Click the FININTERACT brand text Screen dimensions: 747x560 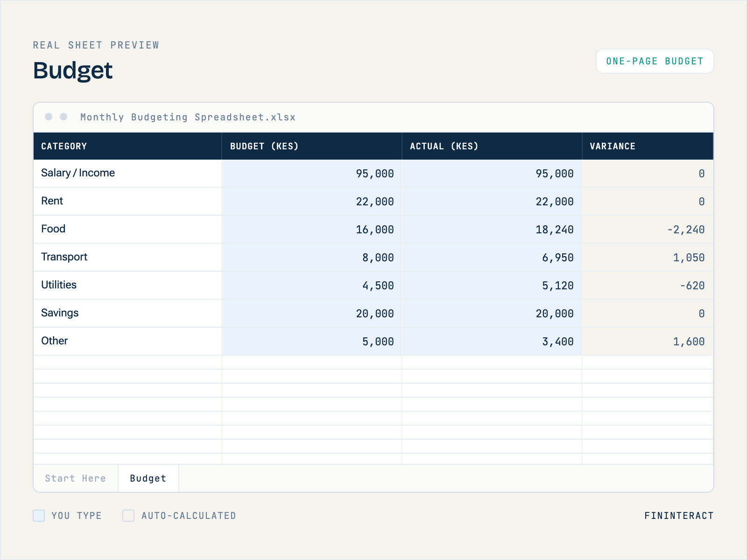click(679, 516)
